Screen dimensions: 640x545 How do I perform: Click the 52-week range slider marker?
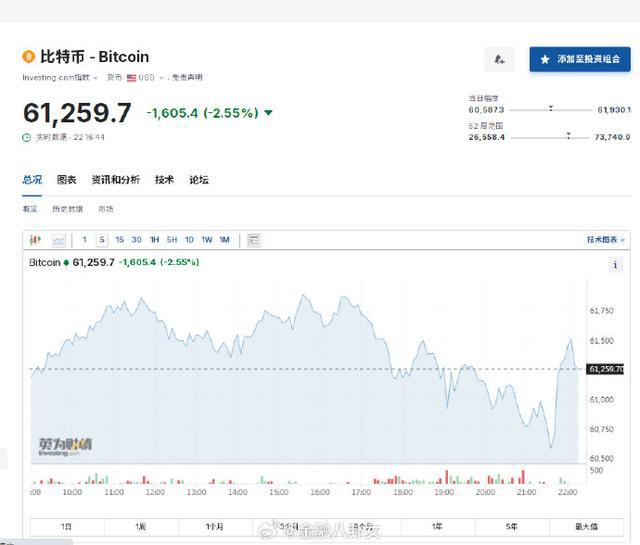pos(568,135)
